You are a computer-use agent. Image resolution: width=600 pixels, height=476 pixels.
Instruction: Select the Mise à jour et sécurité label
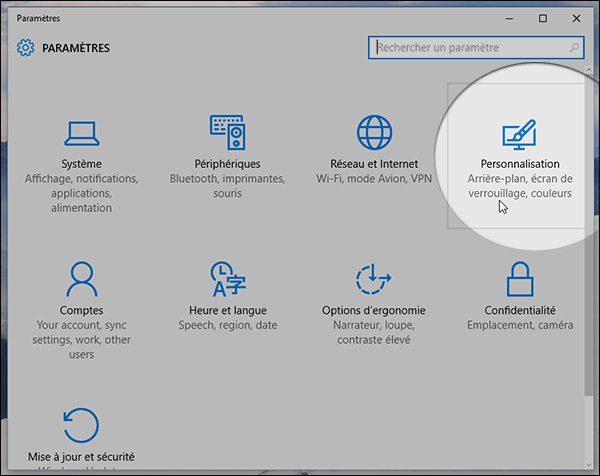pos(81,457)
